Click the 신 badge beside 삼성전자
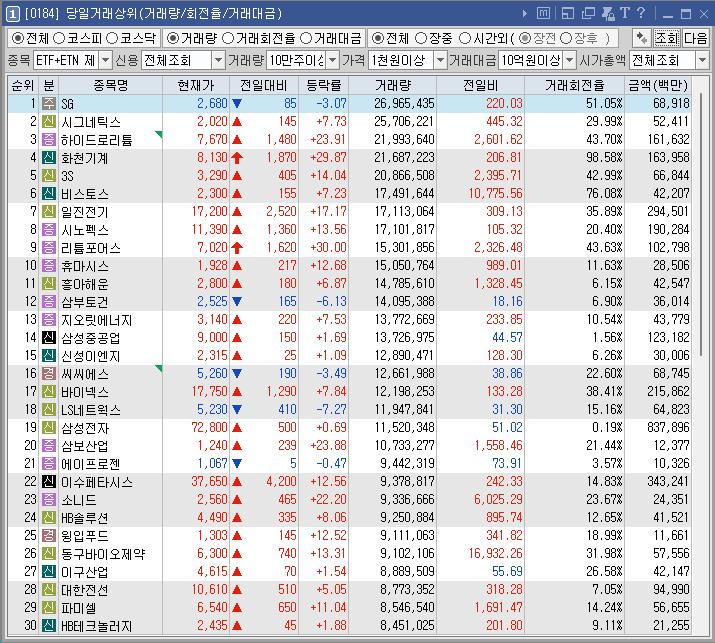 point(49,428)
